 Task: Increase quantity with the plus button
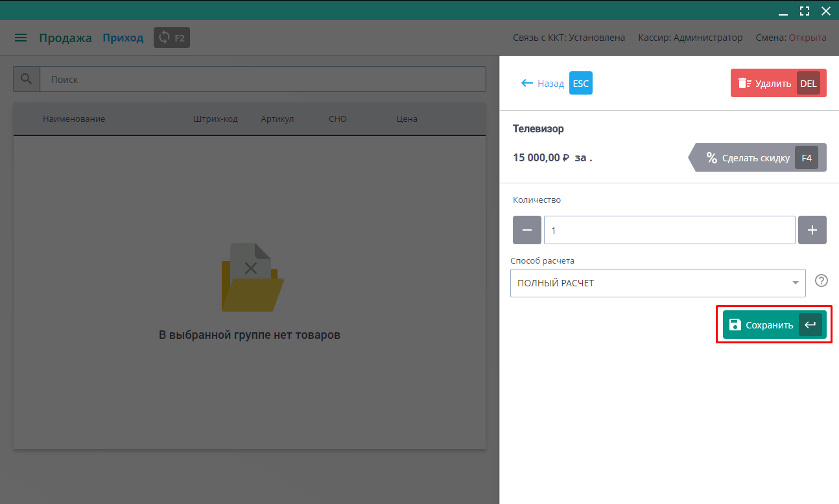[812, 230]
